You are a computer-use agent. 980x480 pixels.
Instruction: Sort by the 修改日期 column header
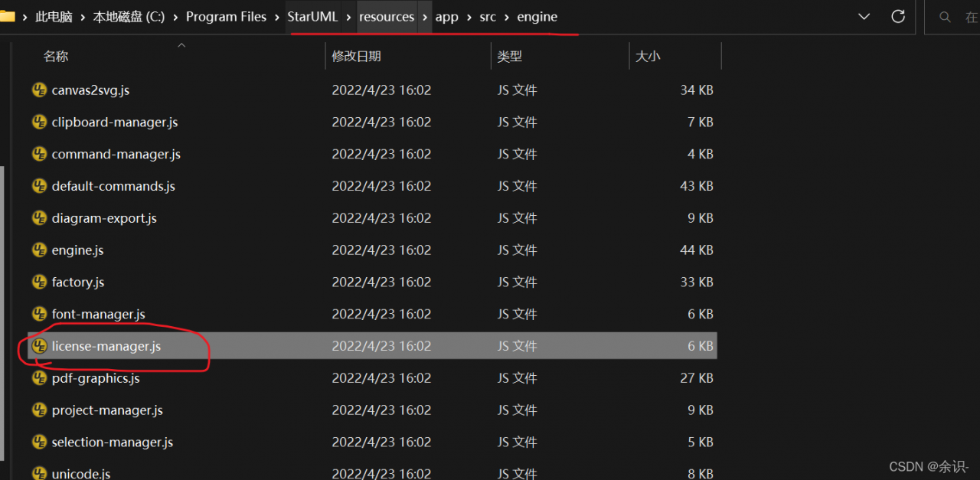[356, 57]
